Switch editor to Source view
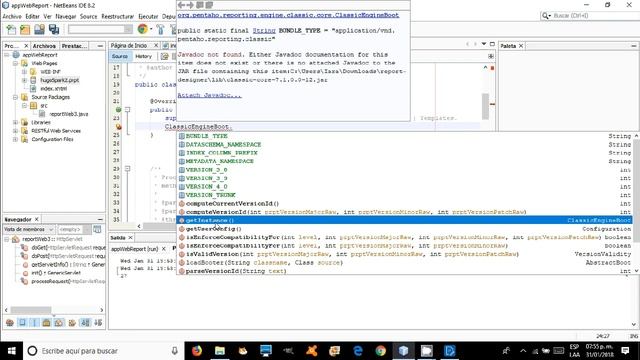 [120, 56]
